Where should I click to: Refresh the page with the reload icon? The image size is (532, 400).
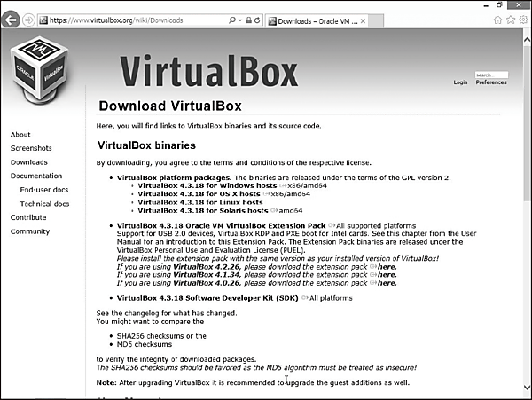pyautogui.click(x=257, y=20)
